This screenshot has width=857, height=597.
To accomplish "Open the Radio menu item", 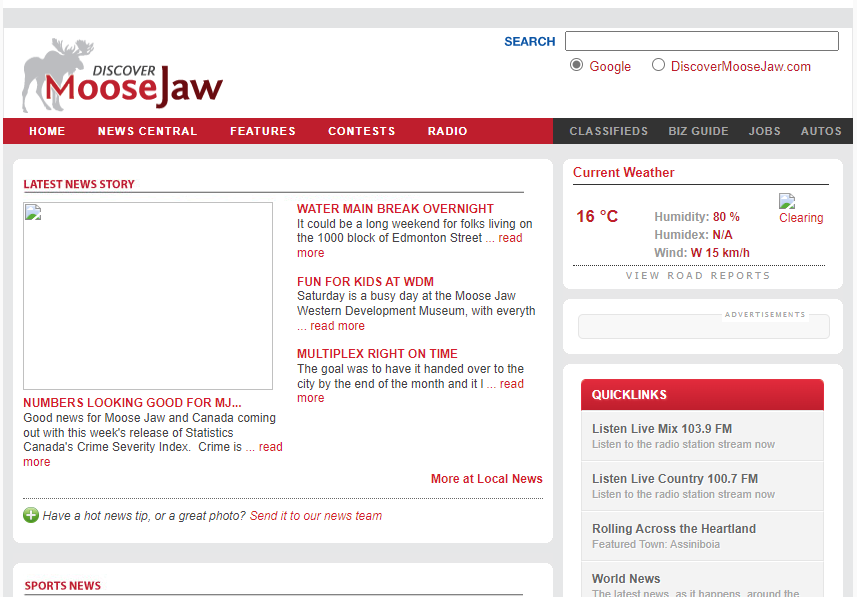I will [x=448, y=131].
